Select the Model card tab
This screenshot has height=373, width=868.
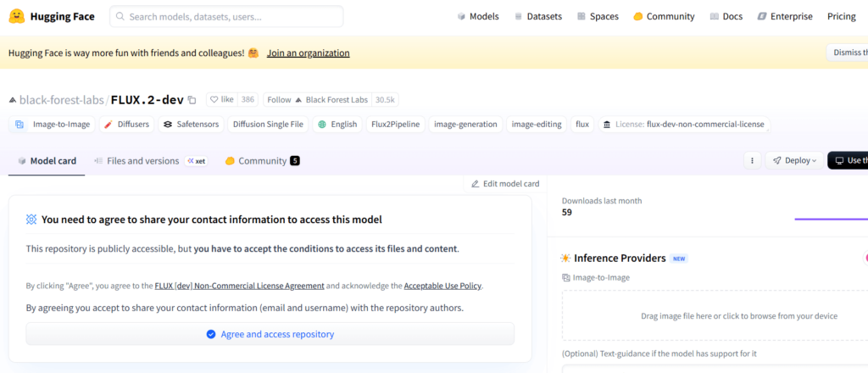tap(47, 161)
